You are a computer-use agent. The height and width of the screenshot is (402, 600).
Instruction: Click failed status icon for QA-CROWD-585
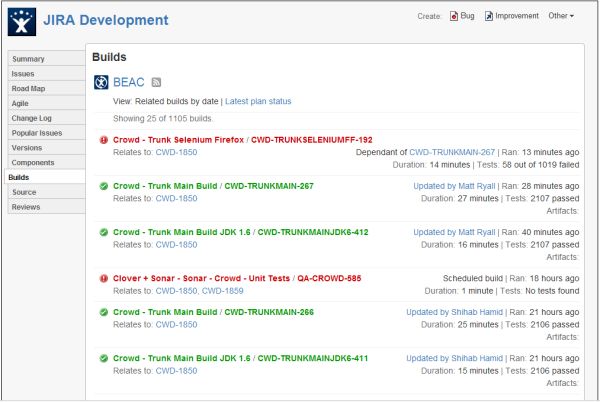104,278
